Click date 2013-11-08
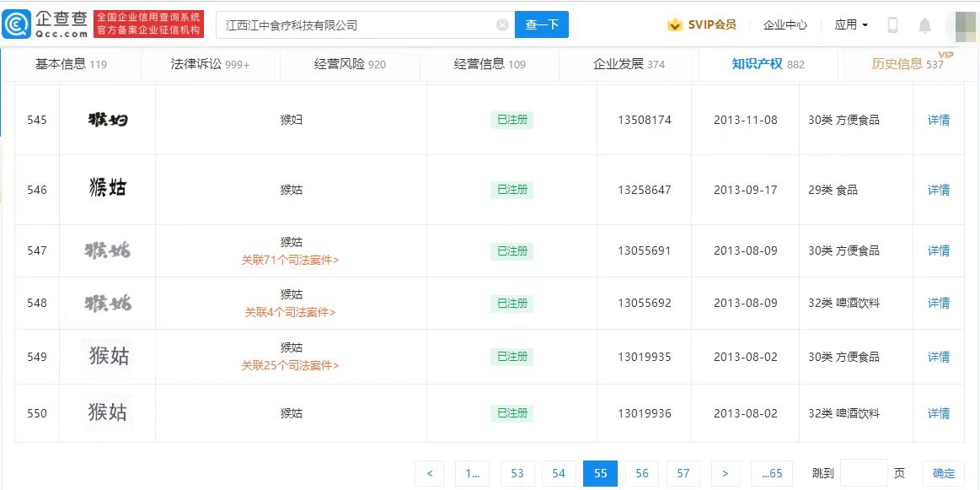The image size is (980, 490). click(746, 120)
